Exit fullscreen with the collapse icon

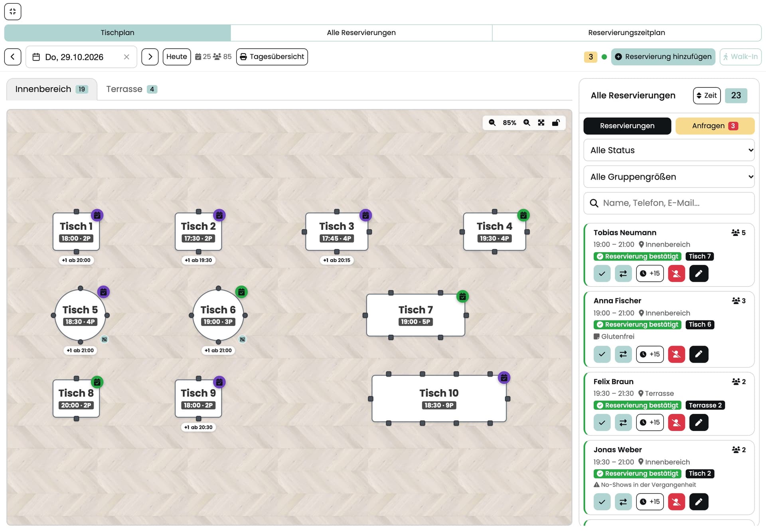coord(13,12)
